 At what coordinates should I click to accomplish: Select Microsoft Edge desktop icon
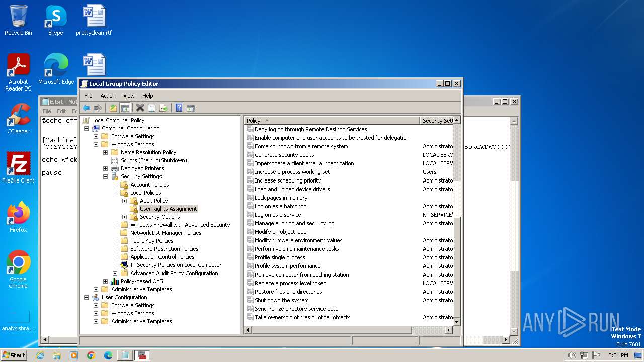(x=56, y=69)
